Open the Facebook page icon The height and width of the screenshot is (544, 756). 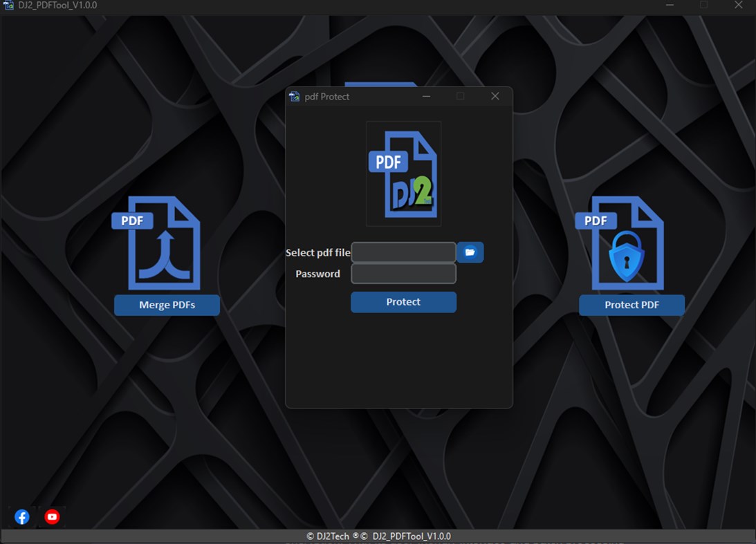(21, 516)
